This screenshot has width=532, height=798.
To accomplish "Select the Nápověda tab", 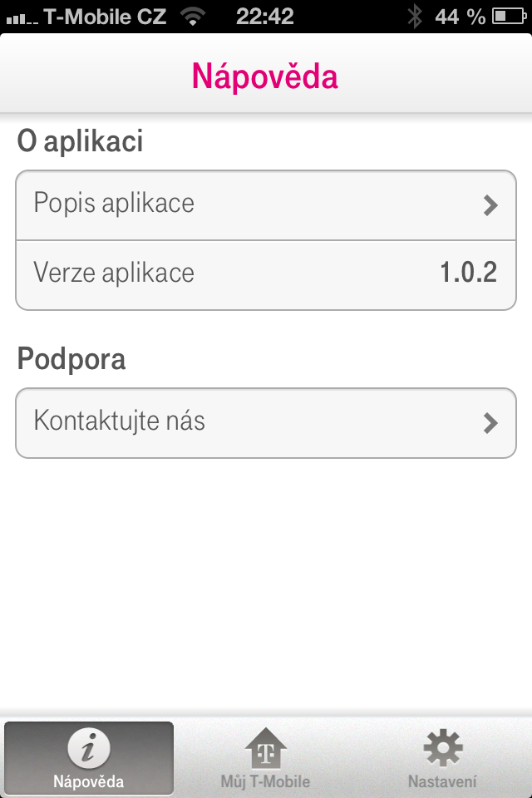I will pos(89,758).
